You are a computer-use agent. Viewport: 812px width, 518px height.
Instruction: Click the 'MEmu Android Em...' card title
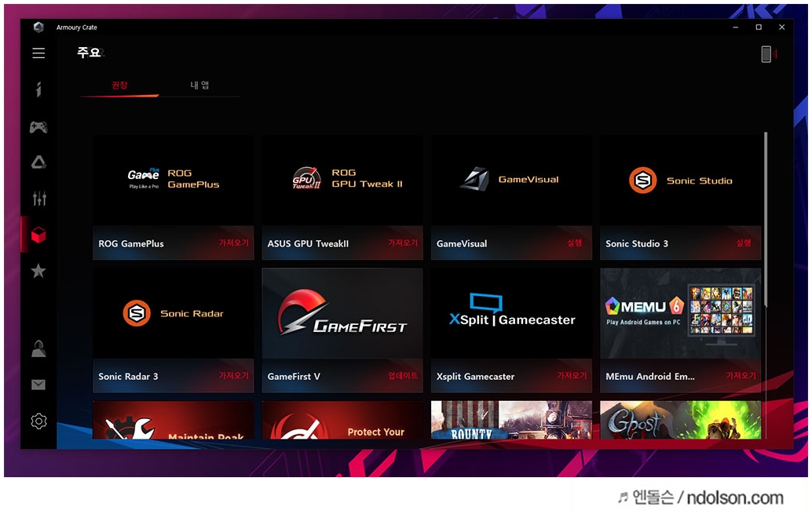[650, 377]
